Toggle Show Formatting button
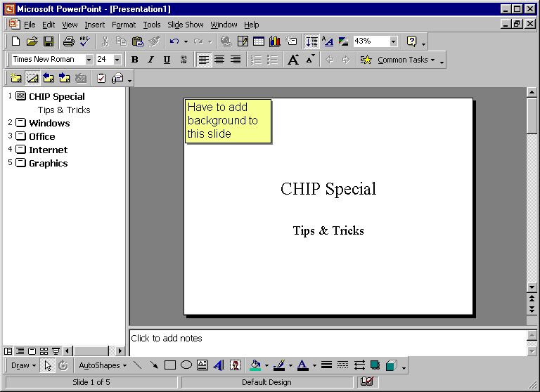The image size is (540, 392). (x=328, y=41)
